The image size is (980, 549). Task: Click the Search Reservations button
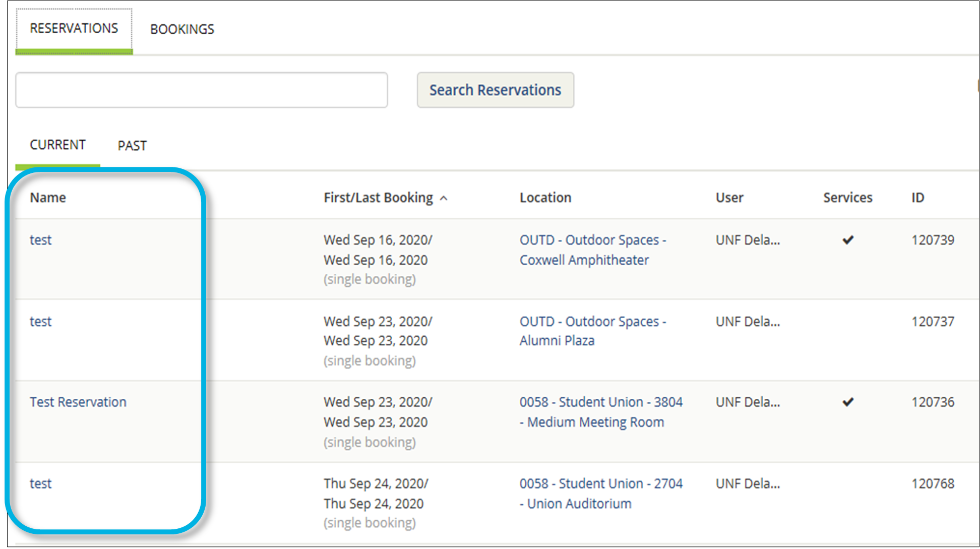(x=495, y=90)
